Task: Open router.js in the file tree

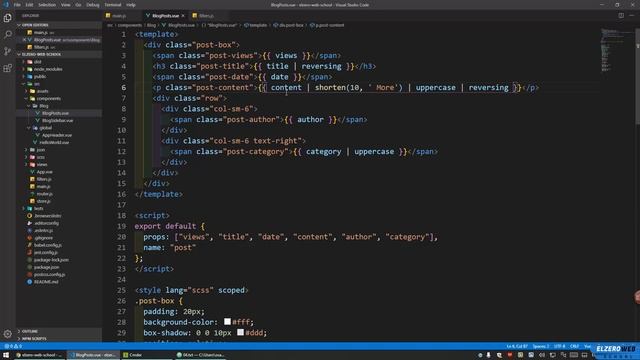Action: tap(59, 194)
